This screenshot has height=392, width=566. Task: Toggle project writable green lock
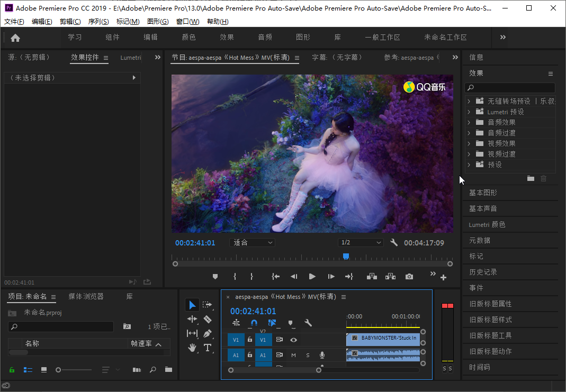pyautogui.click(x=12, y=370)
